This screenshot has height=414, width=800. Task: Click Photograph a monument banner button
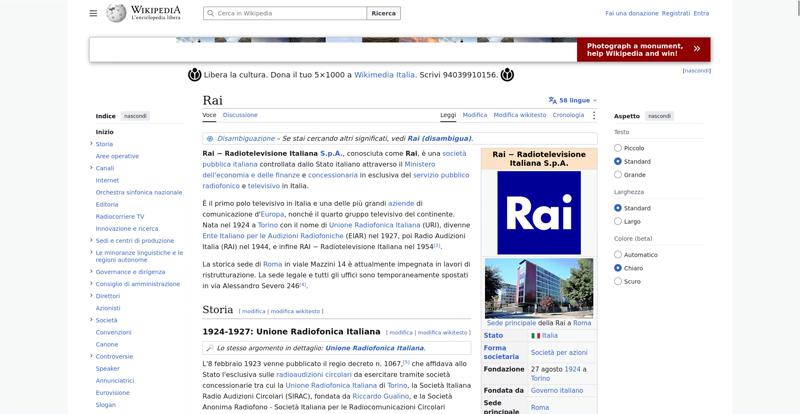click(643, 50)
